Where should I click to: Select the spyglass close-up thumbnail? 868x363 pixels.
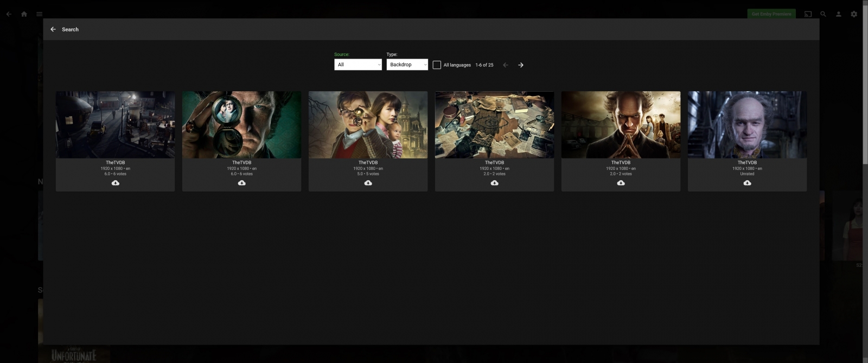(x=242, y=125)
